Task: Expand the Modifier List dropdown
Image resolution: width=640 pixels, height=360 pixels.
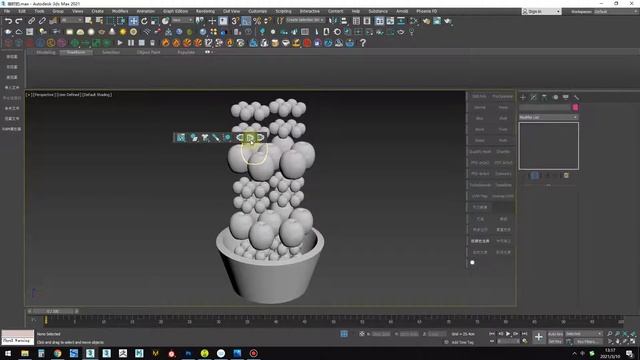Action: click(x=549, y=117)
